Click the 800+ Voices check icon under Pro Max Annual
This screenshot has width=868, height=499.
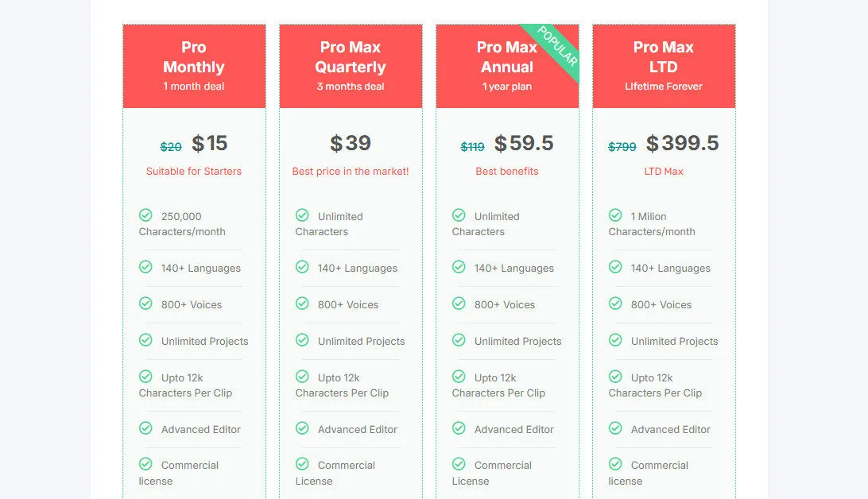point(459,304)
